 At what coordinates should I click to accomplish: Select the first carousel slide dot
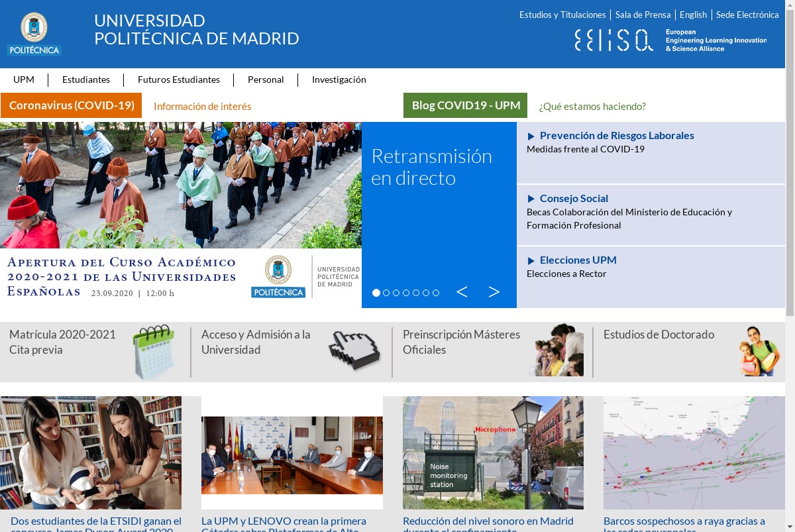[x=376, y=293]
